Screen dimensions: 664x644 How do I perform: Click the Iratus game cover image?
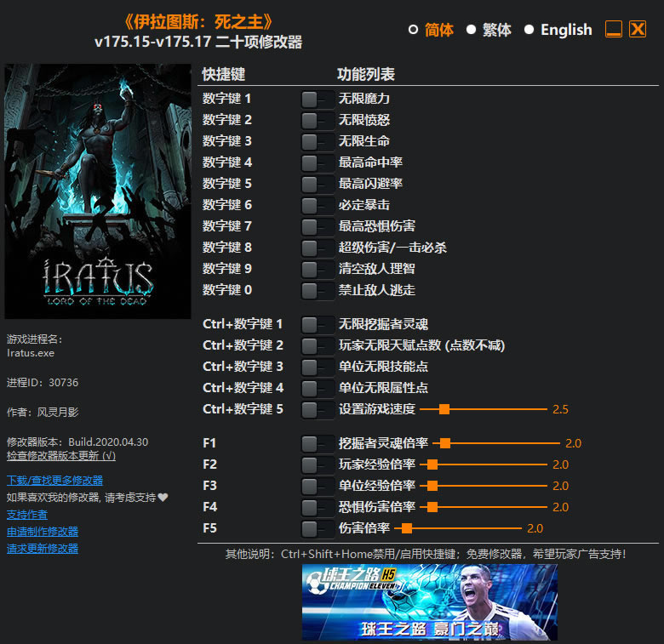[x=97, y=191]
